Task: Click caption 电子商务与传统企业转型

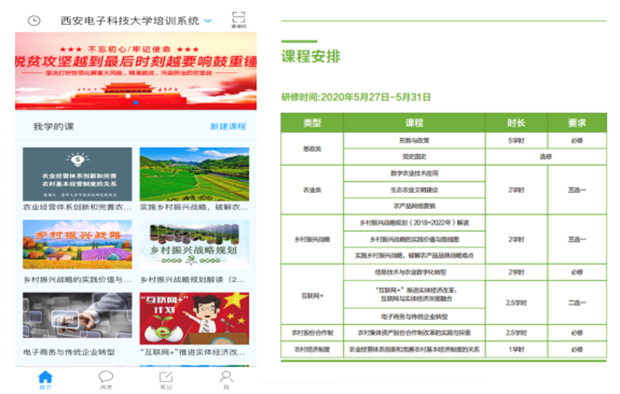Action: (x=69, y=352)
